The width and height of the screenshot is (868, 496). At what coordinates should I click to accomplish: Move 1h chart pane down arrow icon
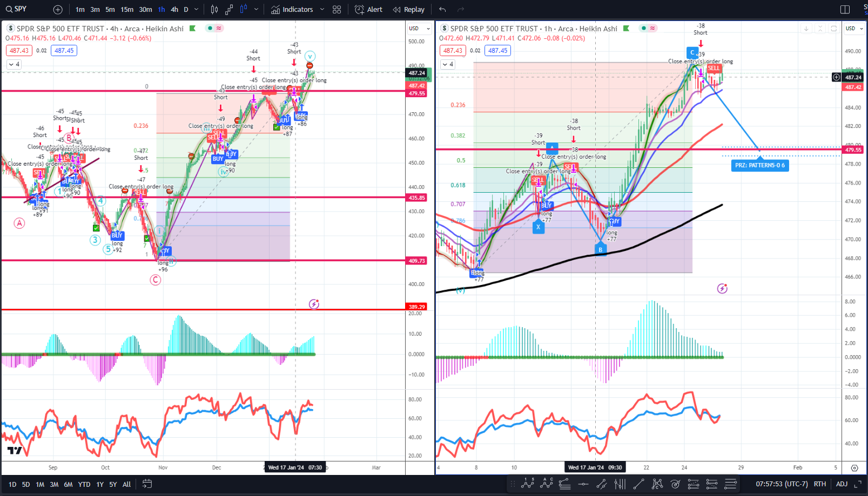(806, 29)
